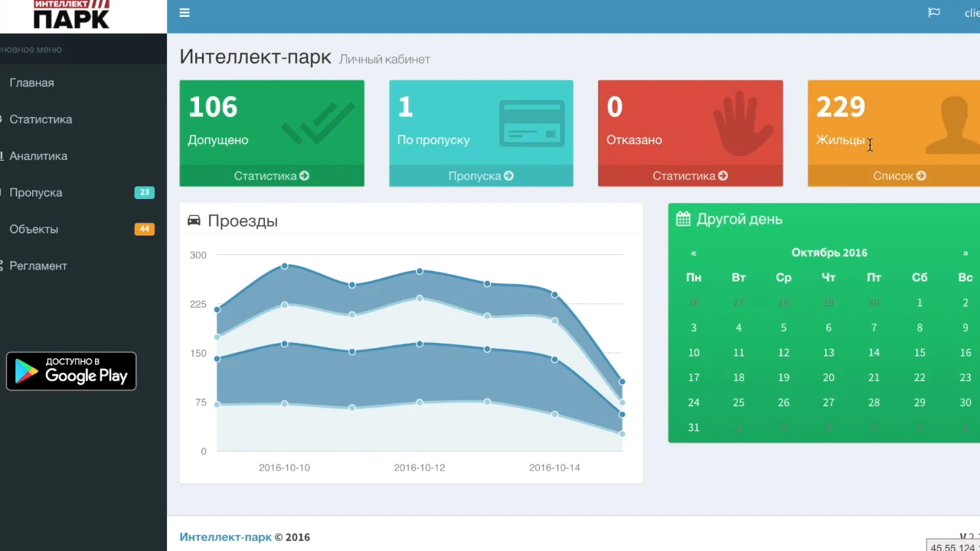
Task: Click the topmost chart point above 2016-10-14
Action: click(555, 295)
